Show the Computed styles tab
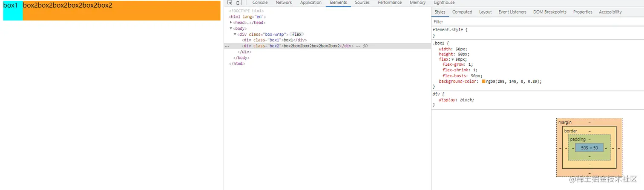Image resolution: width=644 pixels, height=190 pixels. point(462,12)
